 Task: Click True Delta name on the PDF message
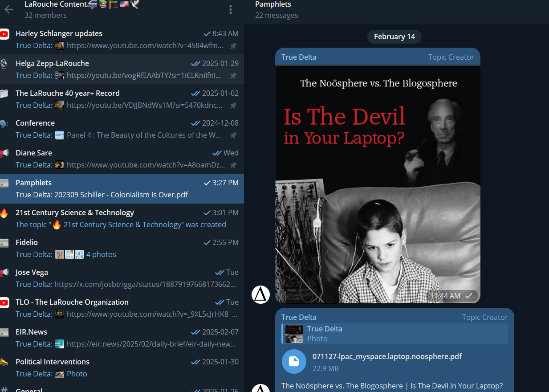(299, 317)
